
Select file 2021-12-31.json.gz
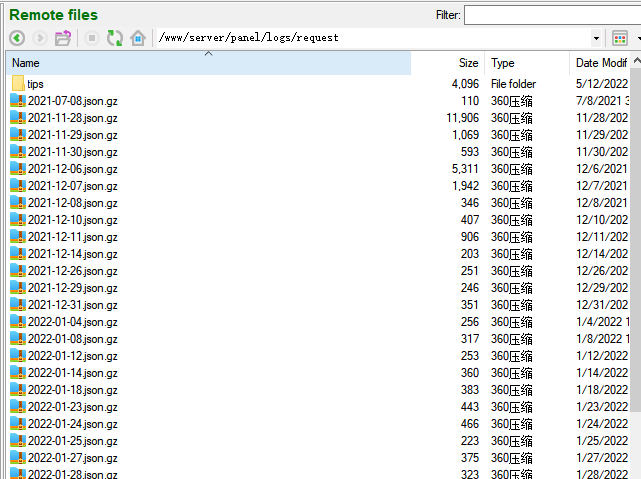point(72,305)
